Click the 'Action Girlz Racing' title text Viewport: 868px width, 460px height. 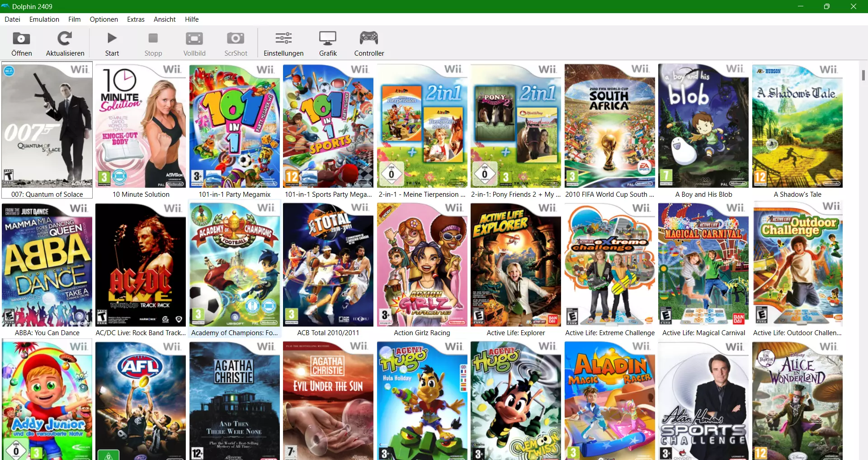pyautogui.click(x=422, y=332)
